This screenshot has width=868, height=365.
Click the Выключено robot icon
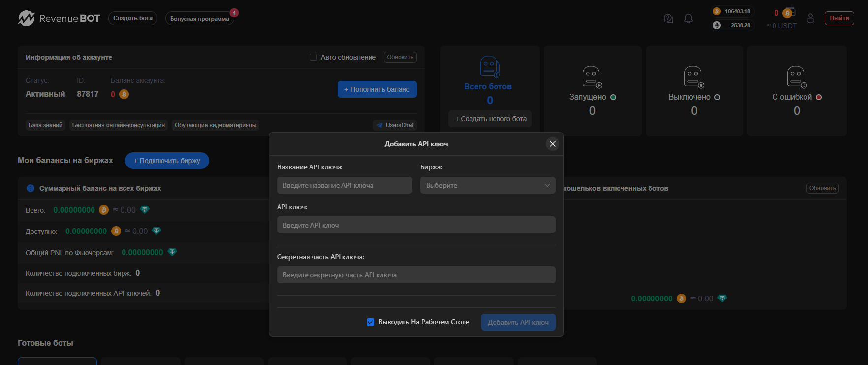click(x=694, y=77)
